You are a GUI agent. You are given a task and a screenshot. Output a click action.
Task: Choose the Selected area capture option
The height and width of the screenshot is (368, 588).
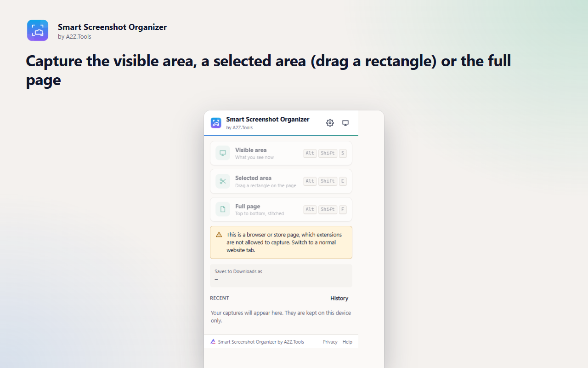281,181
